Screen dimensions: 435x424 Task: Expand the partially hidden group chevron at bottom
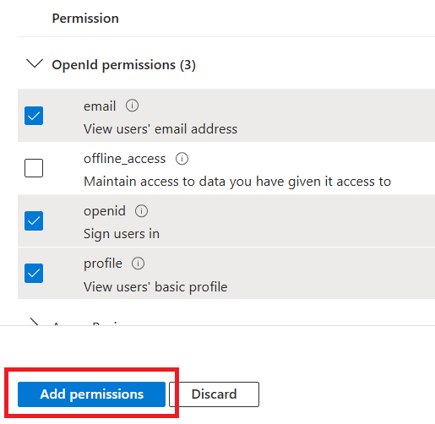point(34,322)
